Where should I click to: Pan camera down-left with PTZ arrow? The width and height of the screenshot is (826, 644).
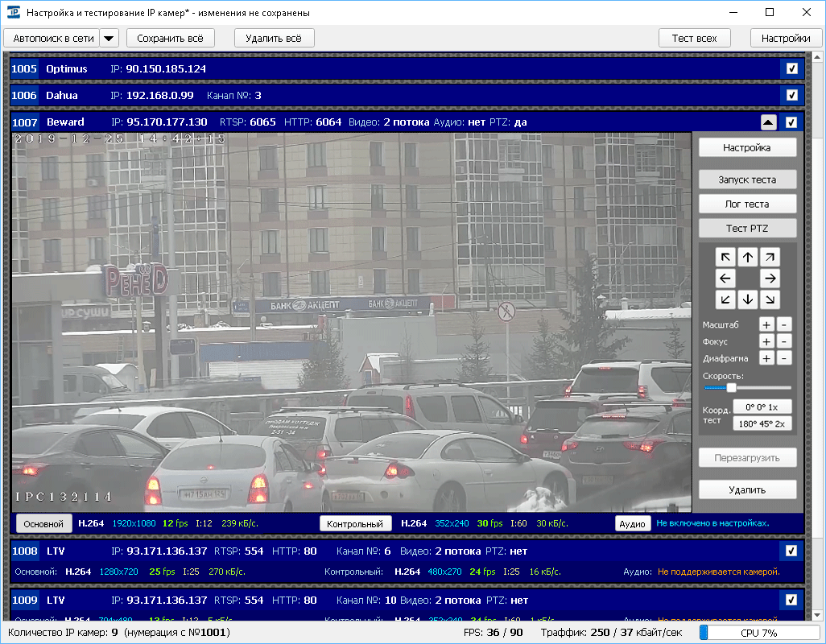pyautogui.click(x=725, y=299)
